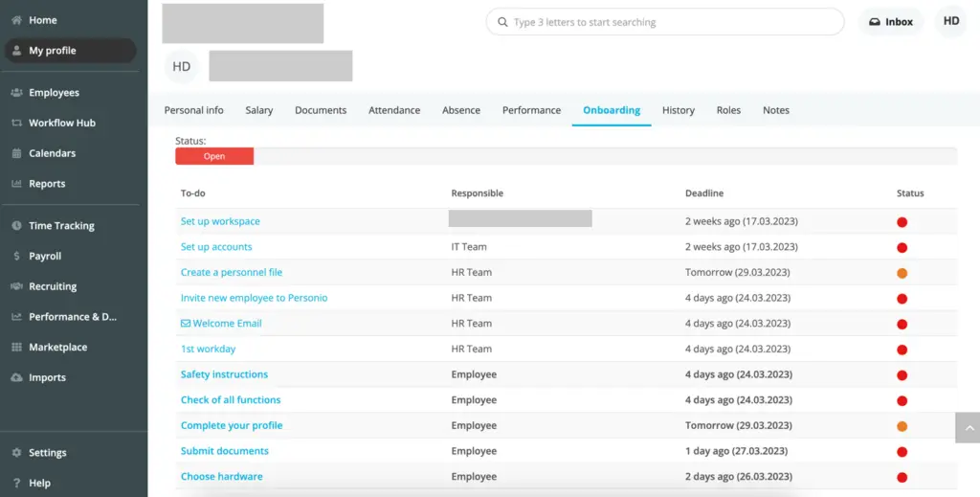980x497 pixels.
Task: Click the Reports chart icon
Action: pyautogui.click(x=17, y=184)
